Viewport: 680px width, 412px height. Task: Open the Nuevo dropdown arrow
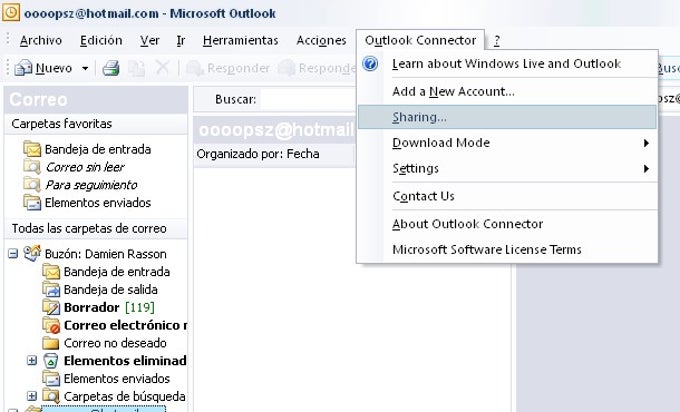[85, 69]
